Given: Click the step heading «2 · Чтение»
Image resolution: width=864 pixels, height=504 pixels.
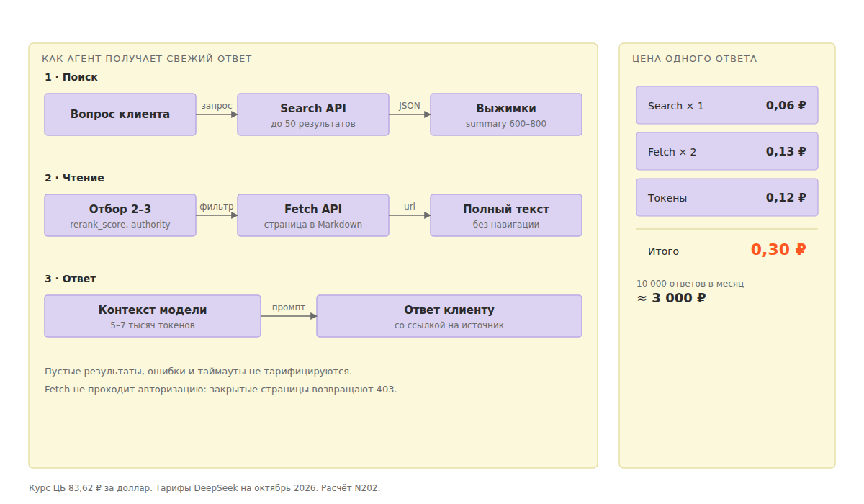Looking at the screenshot, I should tap(74, 178).
